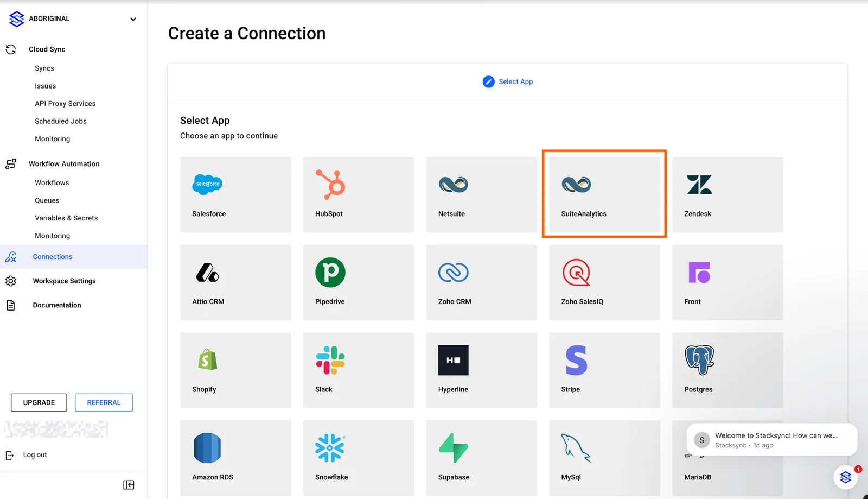Choose the Snowflake app icon
This screenshot has width=868, height=499.
click(x=330, y=448)
